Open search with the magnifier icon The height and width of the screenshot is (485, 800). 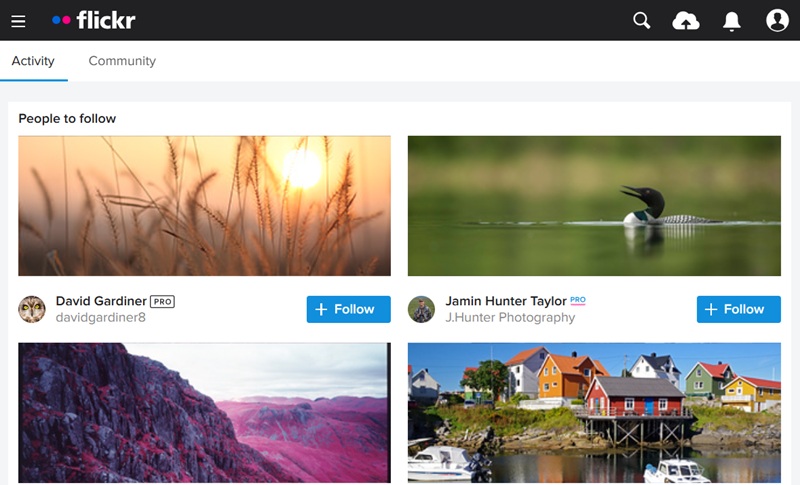(x=642, y=21)
